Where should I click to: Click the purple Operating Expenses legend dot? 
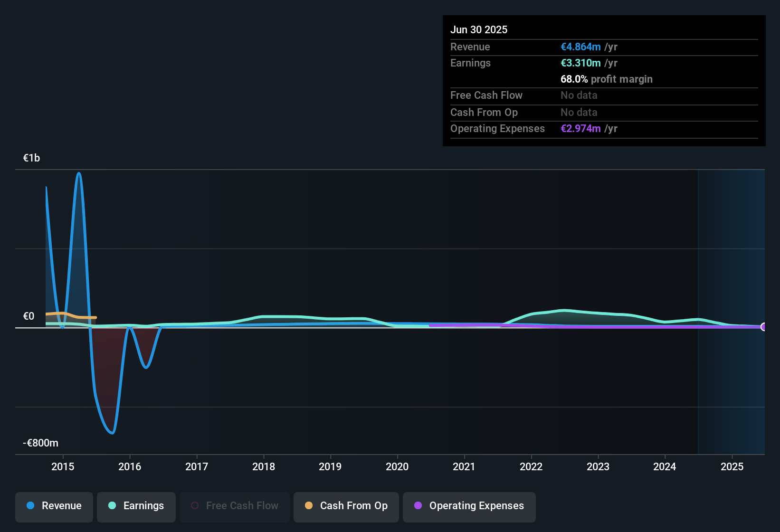418,506
